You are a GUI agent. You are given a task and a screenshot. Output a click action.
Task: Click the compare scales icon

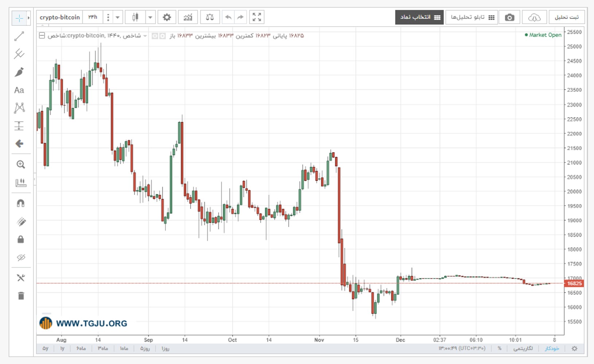pyautogui.click(x=210, y=17)
